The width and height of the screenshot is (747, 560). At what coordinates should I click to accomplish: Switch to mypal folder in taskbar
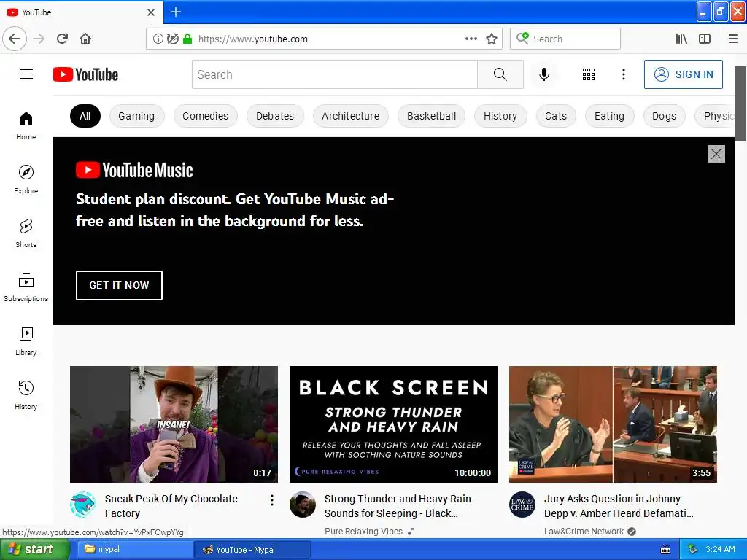(134, 550)
